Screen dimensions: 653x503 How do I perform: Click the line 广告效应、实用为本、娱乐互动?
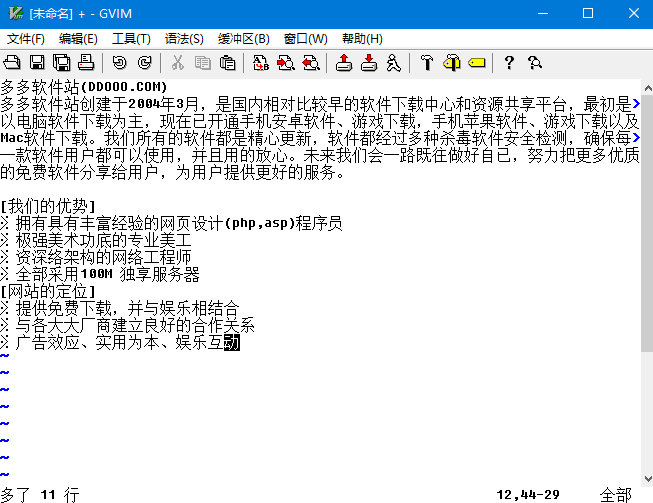tap(120, 343)
